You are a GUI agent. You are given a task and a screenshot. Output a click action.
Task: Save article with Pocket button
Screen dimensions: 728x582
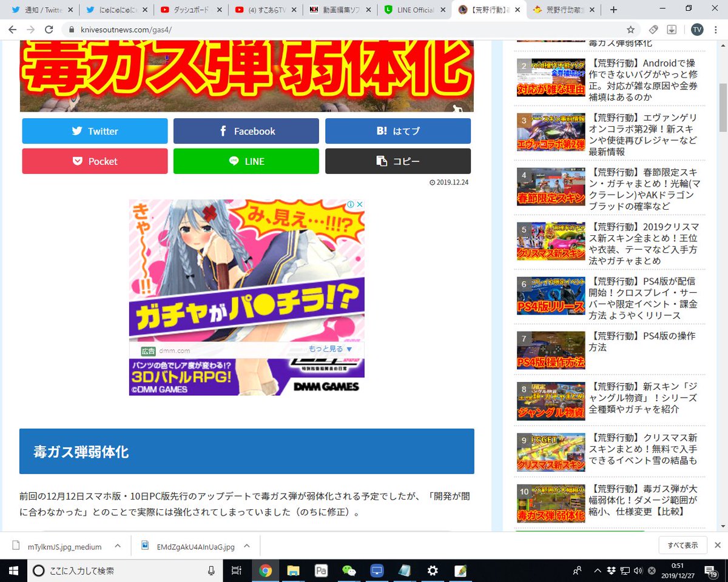tap(95, 161)
